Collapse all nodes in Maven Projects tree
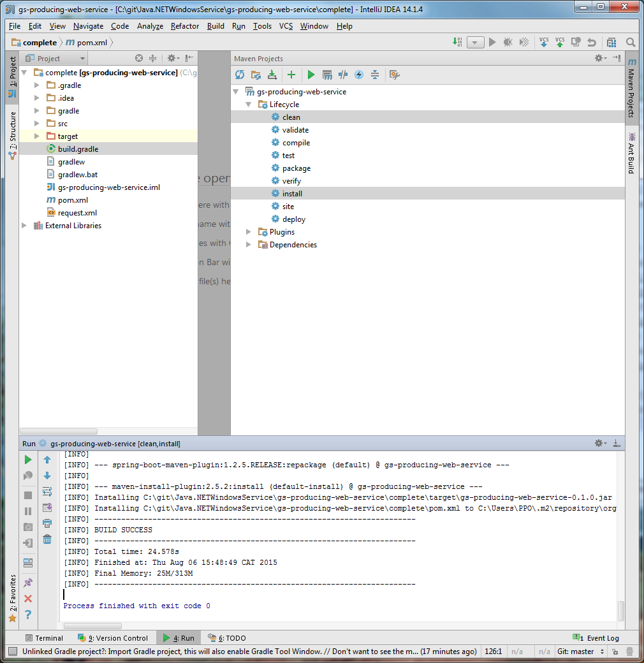Viewport: 644px width, 663px height. tap(375, 75)
